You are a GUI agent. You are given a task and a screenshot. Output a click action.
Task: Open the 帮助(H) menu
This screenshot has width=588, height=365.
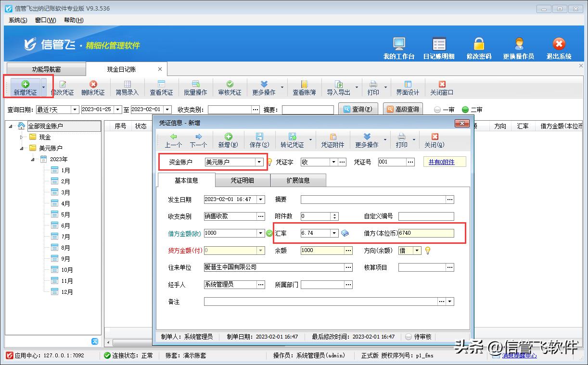(73, 20)
